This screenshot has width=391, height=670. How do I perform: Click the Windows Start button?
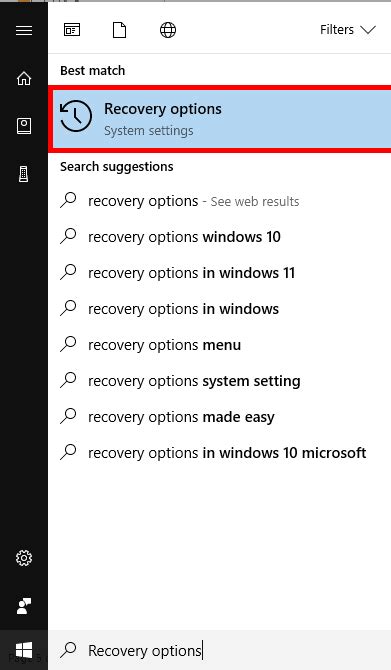24,650
